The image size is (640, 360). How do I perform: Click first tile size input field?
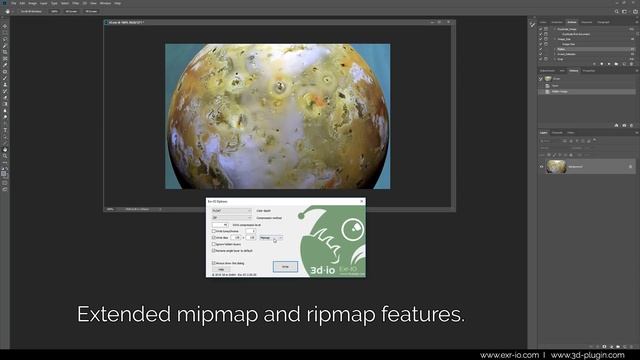tap(236, 238)
